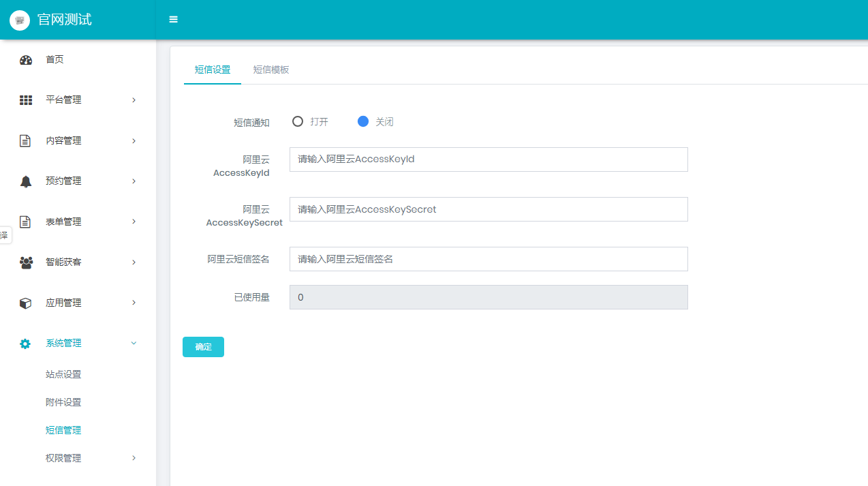Click the 应用管理 cube icon
Viewport: 868px width, 486px height.
click(25, 303)
